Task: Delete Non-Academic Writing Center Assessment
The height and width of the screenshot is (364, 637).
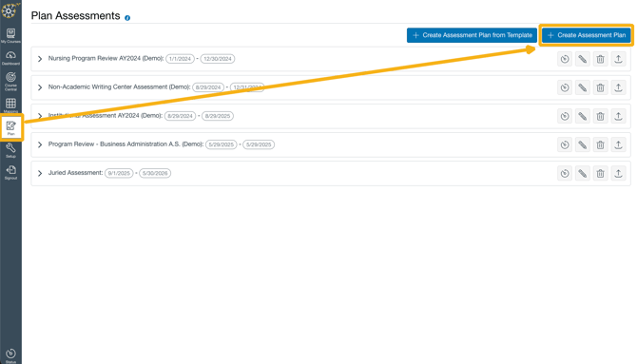Action: pyautogui.click(x=601, y=87)
